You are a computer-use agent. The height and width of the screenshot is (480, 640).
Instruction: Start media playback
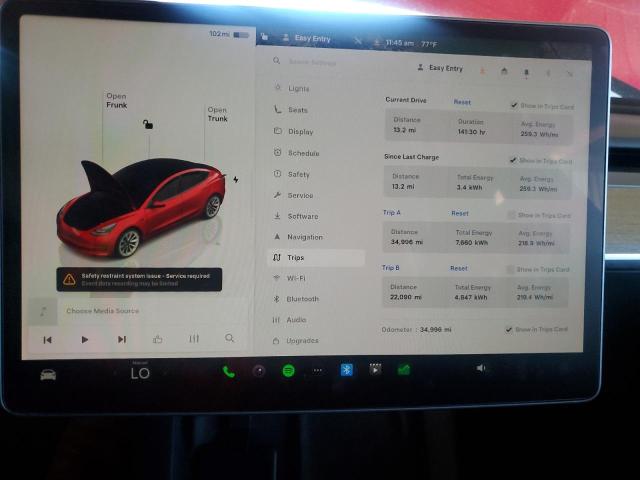tap(84, 340)
